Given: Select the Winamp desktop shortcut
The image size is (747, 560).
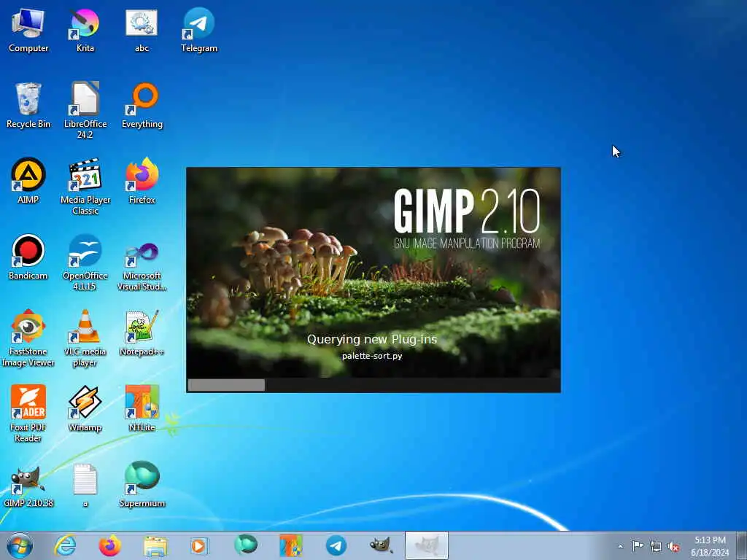Looking at the screenshot, I should click(x=85, y=408).
